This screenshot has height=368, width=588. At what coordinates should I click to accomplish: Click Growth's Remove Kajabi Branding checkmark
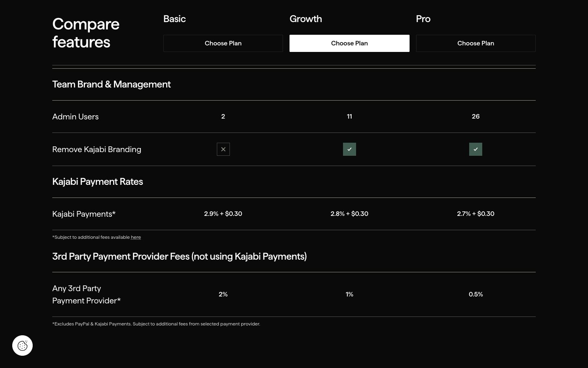point(349,149)
